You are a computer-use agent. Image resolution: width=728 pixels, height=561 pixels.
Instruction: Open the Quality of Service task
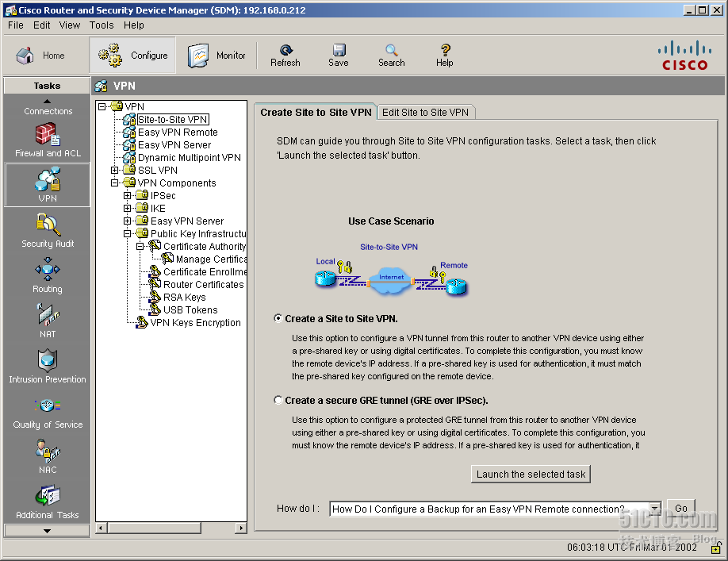pyautogui.click(x=48, y=412)
